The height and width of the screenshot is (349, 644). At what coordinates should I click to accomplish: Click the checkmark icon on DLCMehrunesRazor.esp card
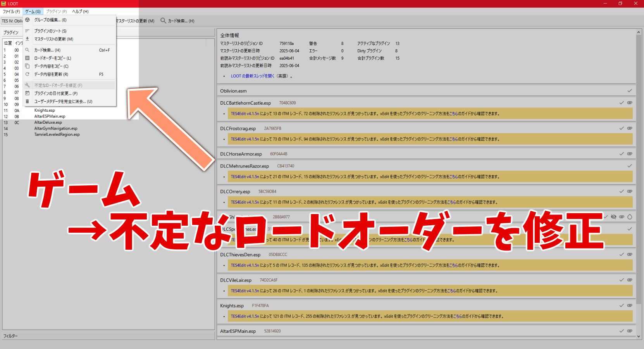tap(630, 166)
